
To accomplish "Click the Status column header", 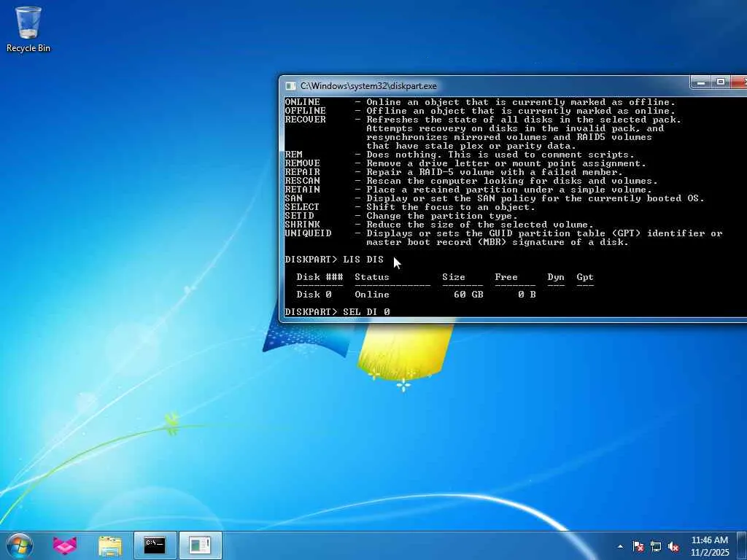I will point(372,277).
